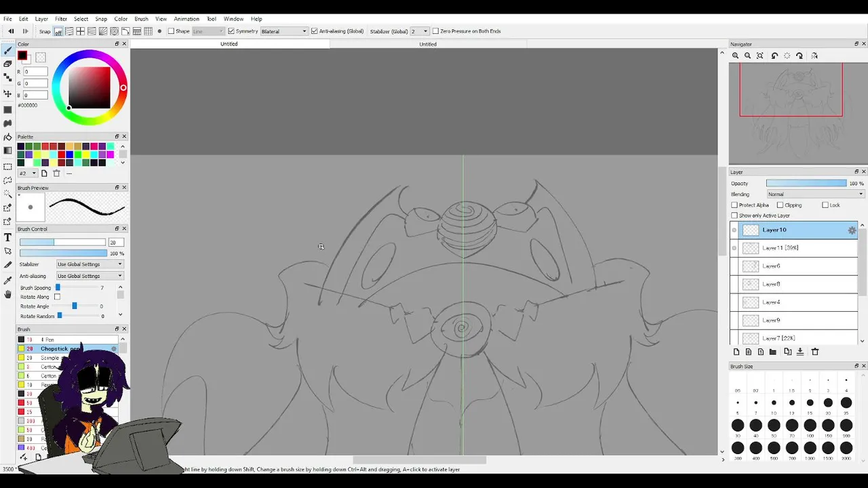Toggle visibility of Layer10
868x488 pixels.
tap(734, 230)
